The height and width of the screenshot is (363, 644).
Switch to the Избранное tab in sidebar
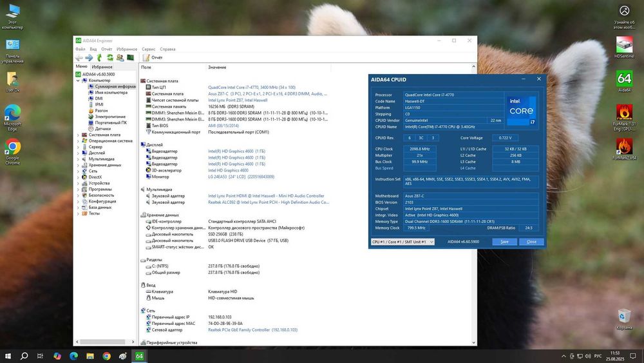(x=102, y=66)
